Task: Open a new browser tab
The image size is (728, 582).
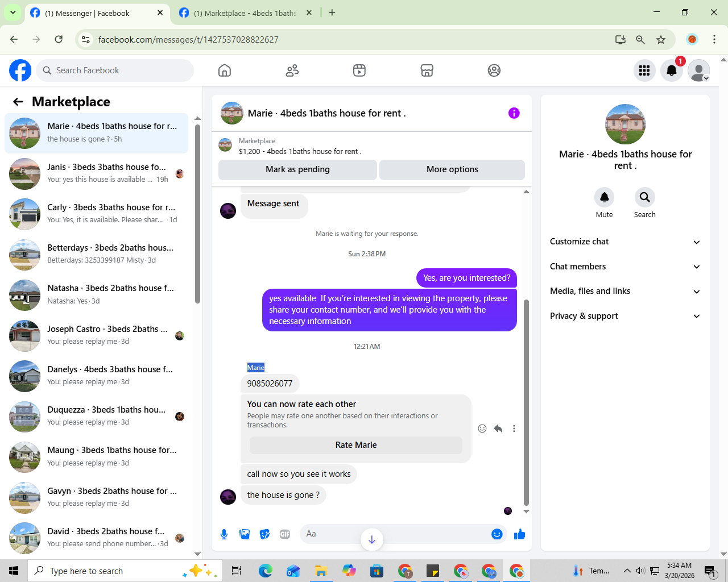Action: (332, 13)
